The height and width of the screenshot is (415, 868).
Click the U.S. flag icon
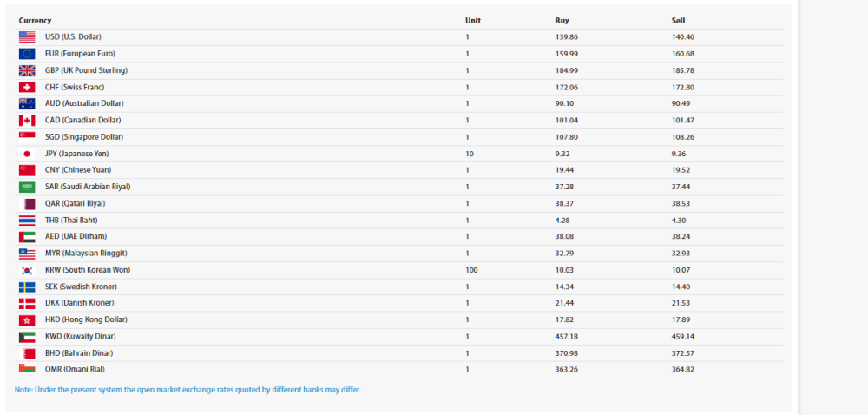tap(27, 37)
